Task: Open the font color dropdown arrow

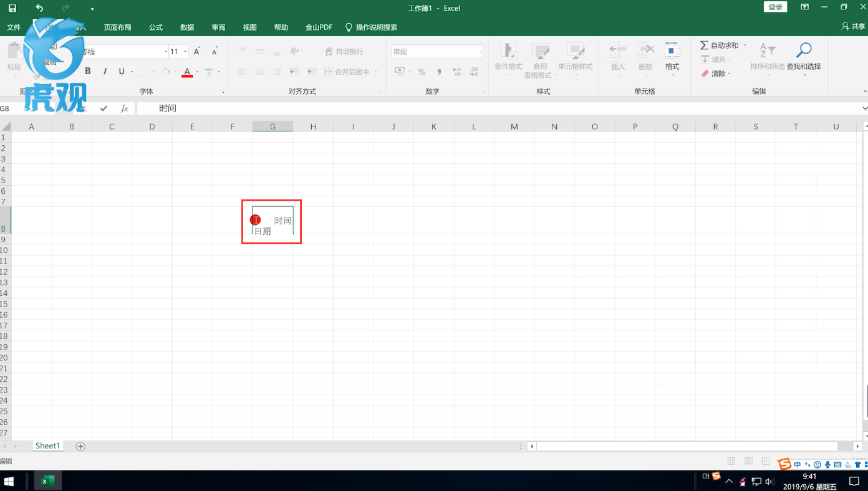Action: (197, 72)
